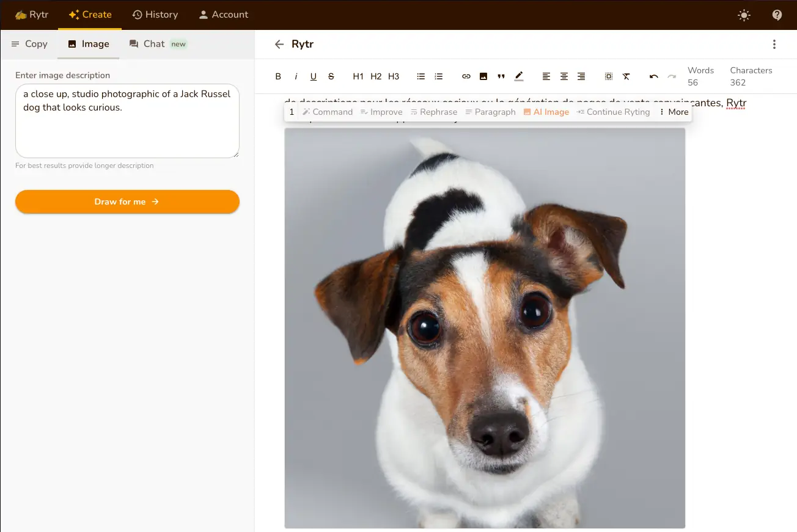Toggle italic formatting in editor toolbar
797x532 pixels.
(296, 76)
